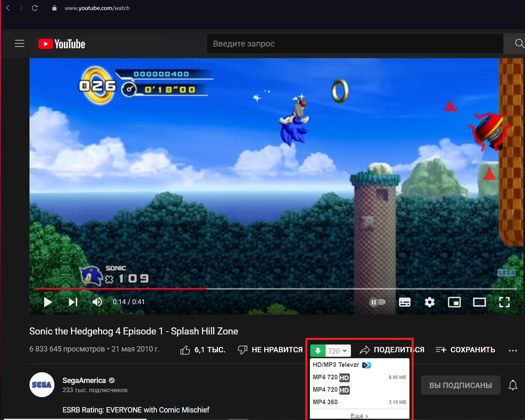The image size is (525, 420).
Task: Click ПОДЕЛИТЬСЯ to share the video
Action: (392, 350)
